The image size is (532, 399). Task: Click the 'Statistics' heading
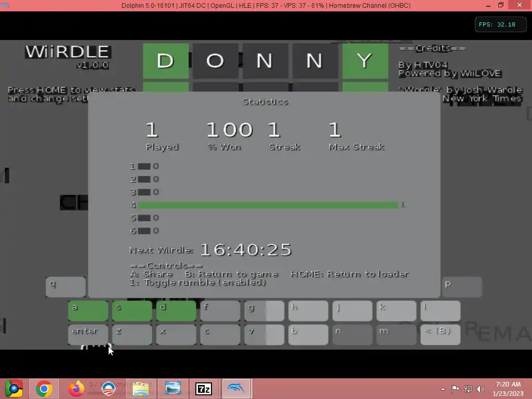coord(265,102)
